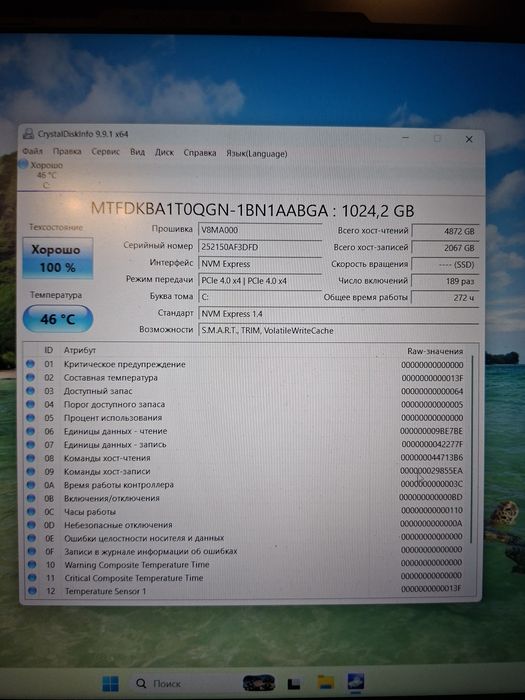Open File Explorer folder icon in taskbar
The image size is (525, 700).
click(x=325, y=683)
